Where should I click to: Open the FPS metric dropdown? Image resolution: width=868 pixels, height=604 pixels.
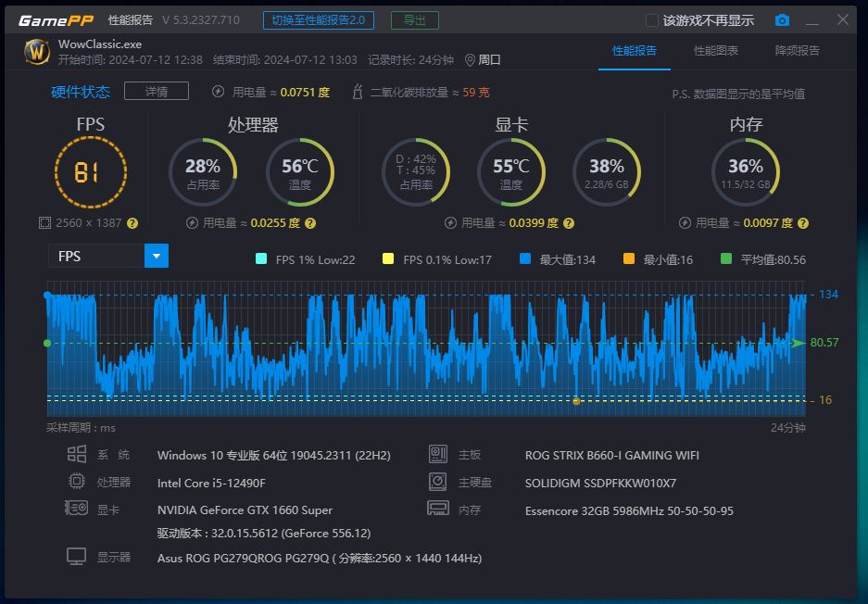point(155,256)
